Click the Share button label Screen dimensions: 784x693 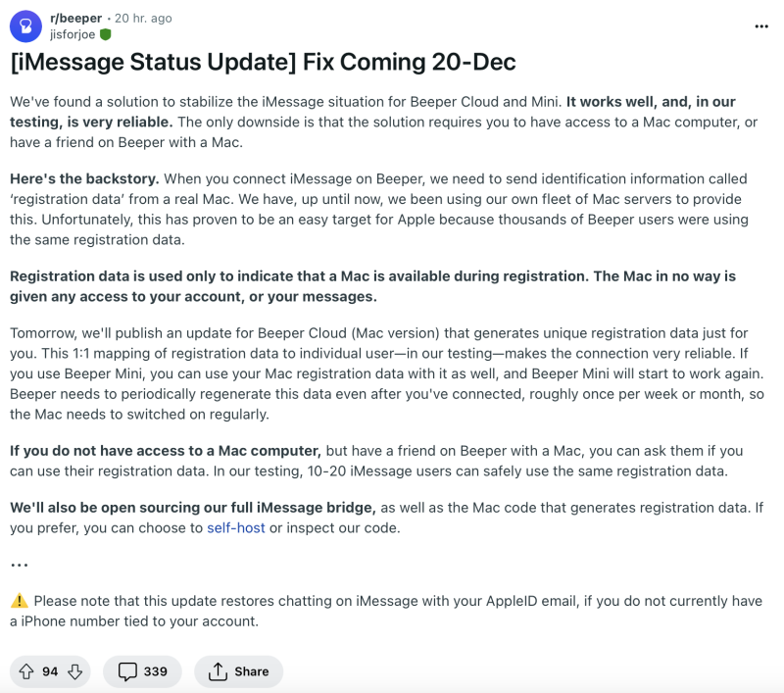[251, 671]
